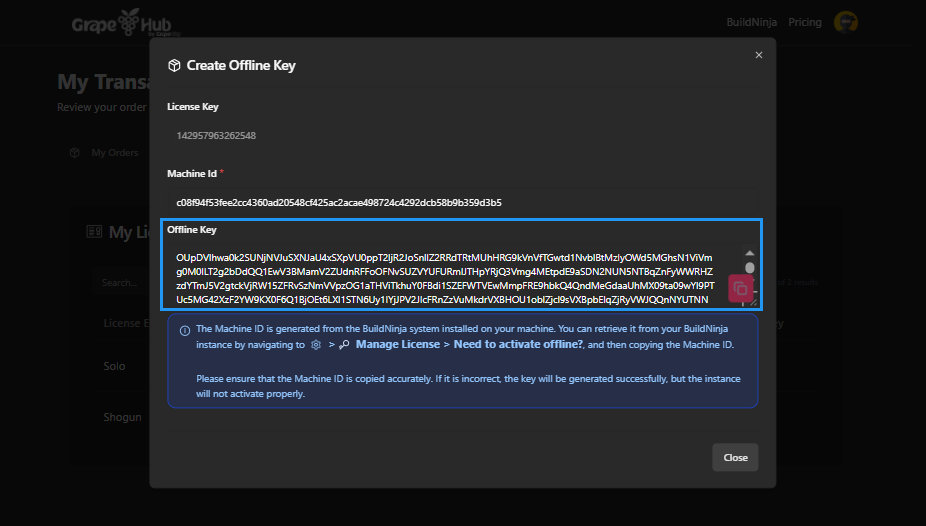Click the Offline Key label
The height and width of the screenshot is (526, 926).
192,230
